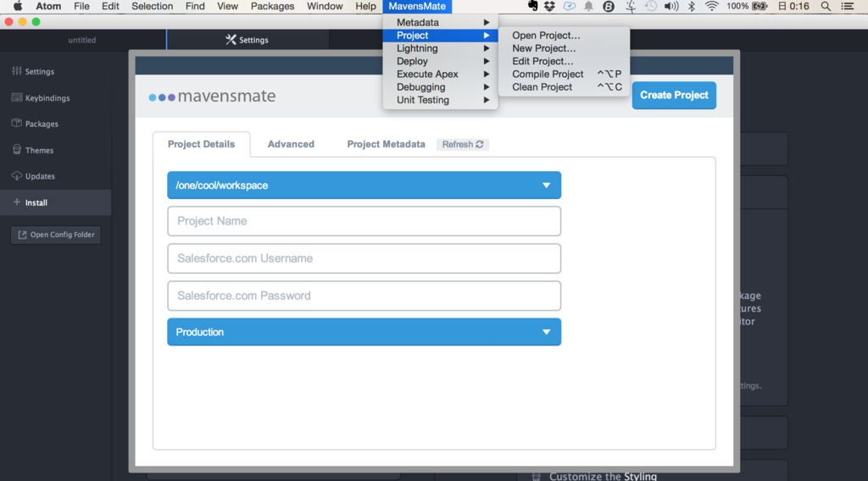Image resolution: width=868 pixels, height=481 pixels.
Task: Expand the /one/cool/workspace dropdown
Action: click(x=364, y=185)
